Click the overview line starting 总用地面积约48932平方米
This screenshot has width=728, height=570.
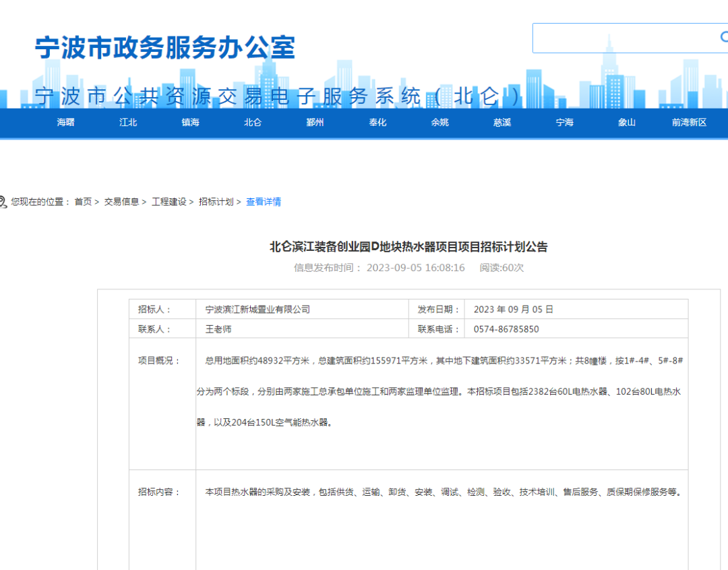pos(444,360)
